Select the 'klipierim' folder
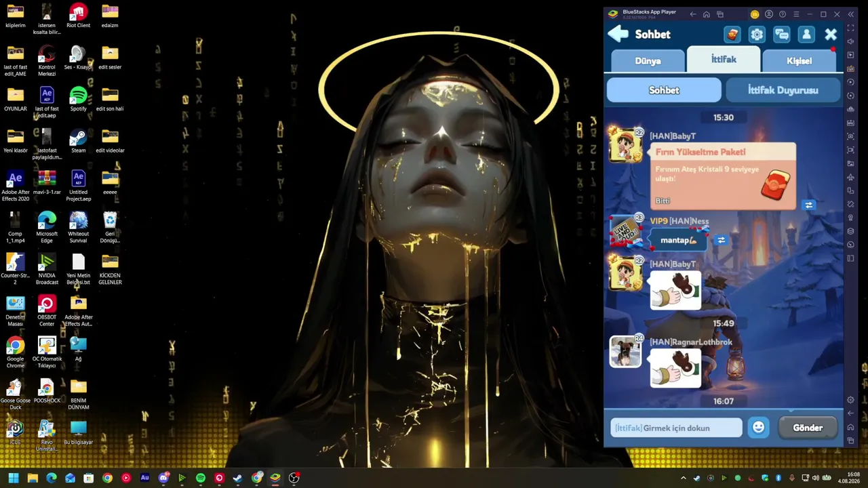Image resolution: width=868 pixels, height=488 pixels. tap(15, 16)
